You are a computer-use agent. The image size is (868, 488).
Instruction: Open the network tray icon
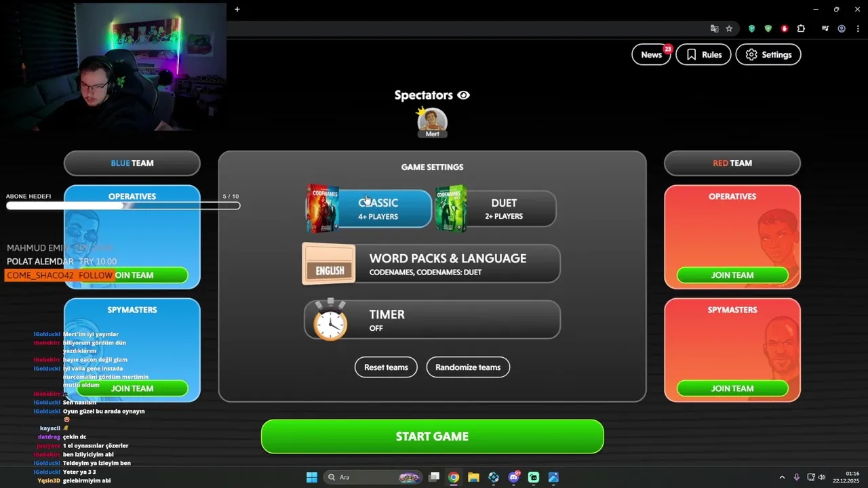[810, 477]
